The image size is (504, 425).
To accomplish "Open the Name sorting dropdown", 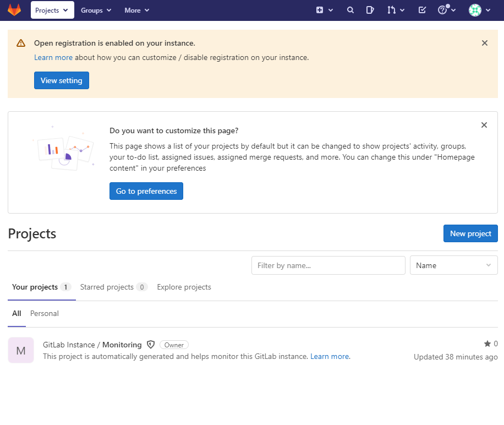I will point(453,265).
